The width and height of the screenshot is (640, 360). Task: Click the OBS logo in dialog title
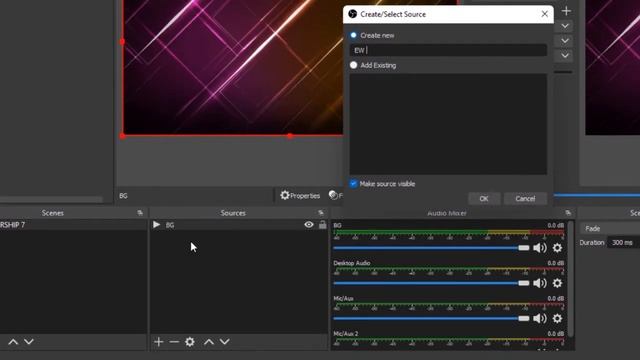353,14
